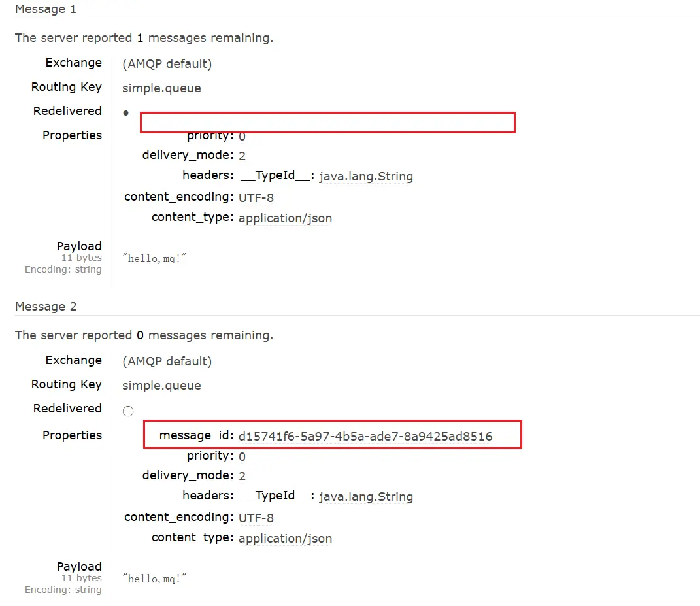Click UTF-8 content_encoding value in Message 2

pyautogui.click(x=256, y=518)
